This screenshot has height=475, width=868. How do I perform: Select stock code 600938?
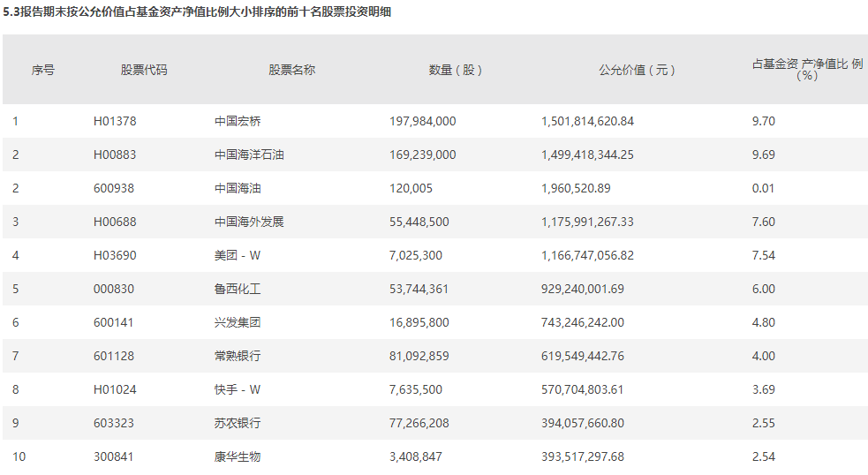[114, 188]
